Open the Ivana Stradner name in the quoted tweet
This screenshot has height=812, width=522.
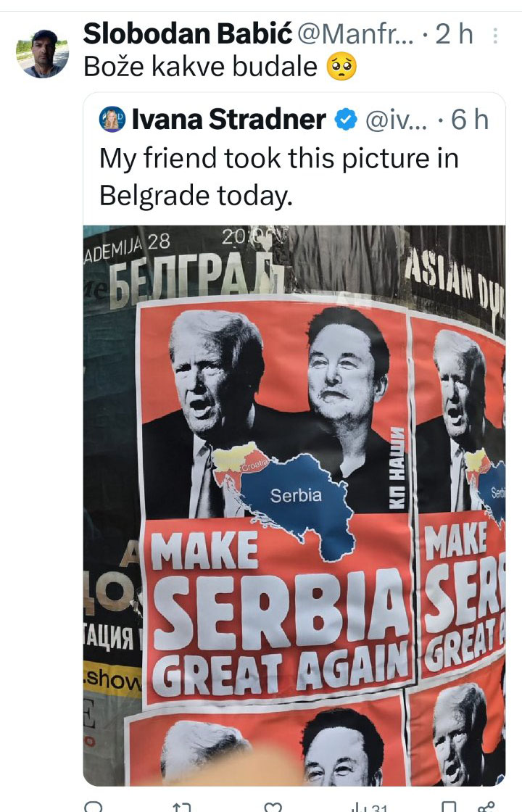coord(229,120)
